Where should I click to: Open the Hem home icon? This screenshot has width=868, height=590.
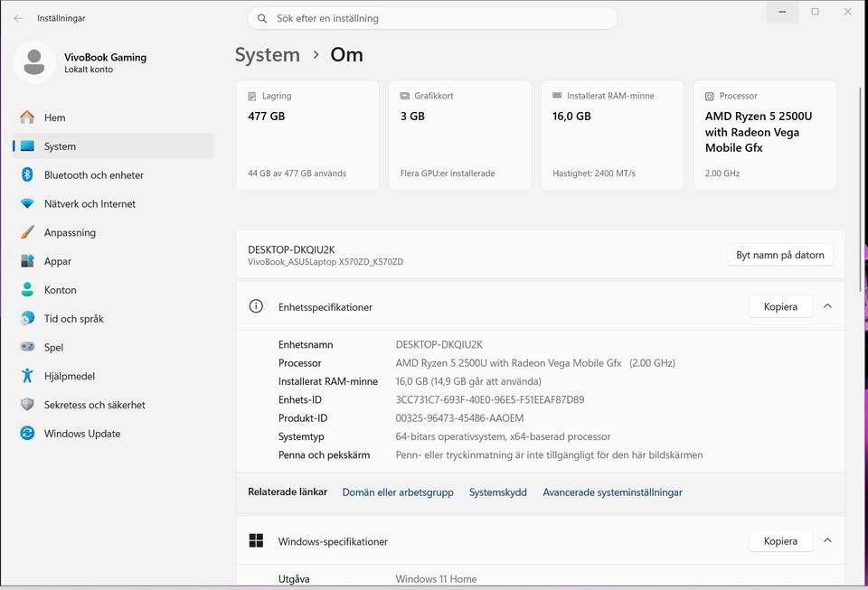(27, 117)
